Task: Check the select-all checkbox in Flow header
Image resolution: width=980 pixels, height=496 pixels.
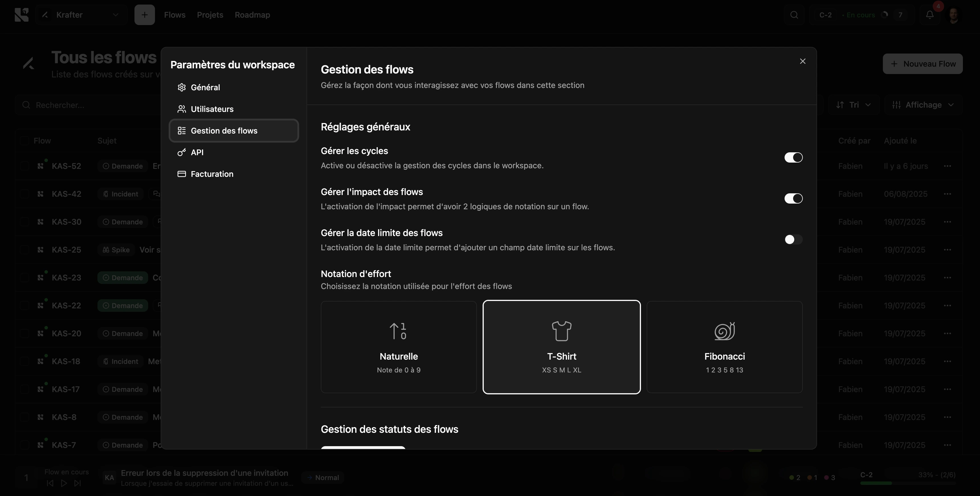Action: pyautogui.click(x=25, y=141)
